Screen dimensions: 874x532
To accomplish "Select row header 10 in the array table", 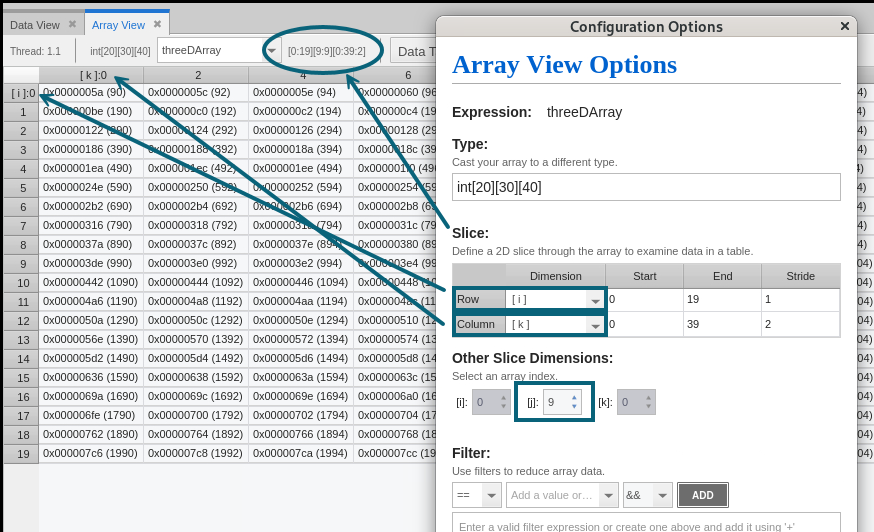I will [22, 283].
